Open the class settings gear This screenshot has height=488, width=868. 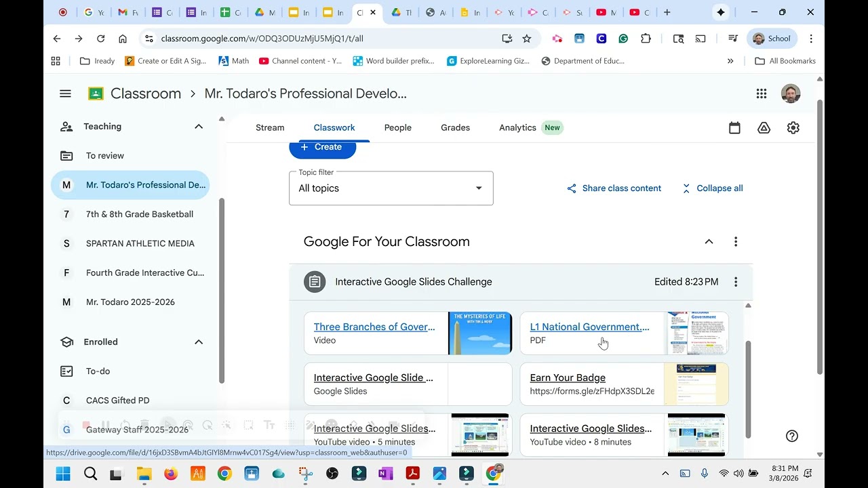793,127
